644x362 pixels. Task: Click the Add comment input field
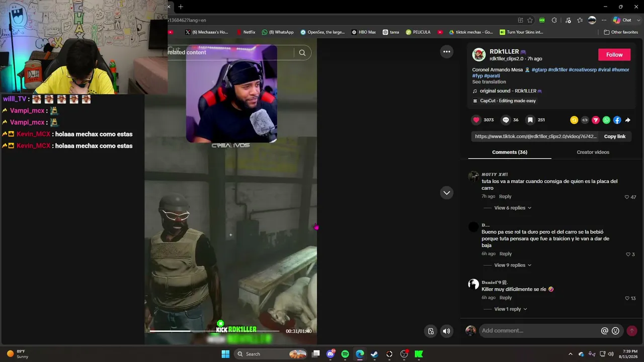tap(540, 330)
